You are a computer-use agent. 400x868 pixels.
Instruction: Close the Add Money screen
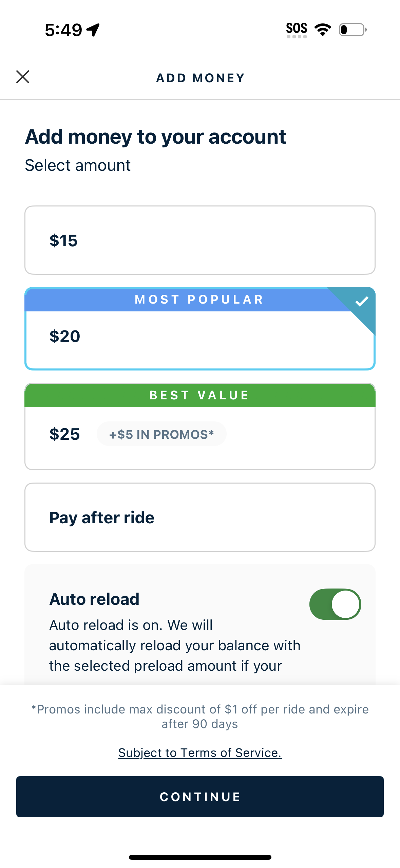coord(23,77)
